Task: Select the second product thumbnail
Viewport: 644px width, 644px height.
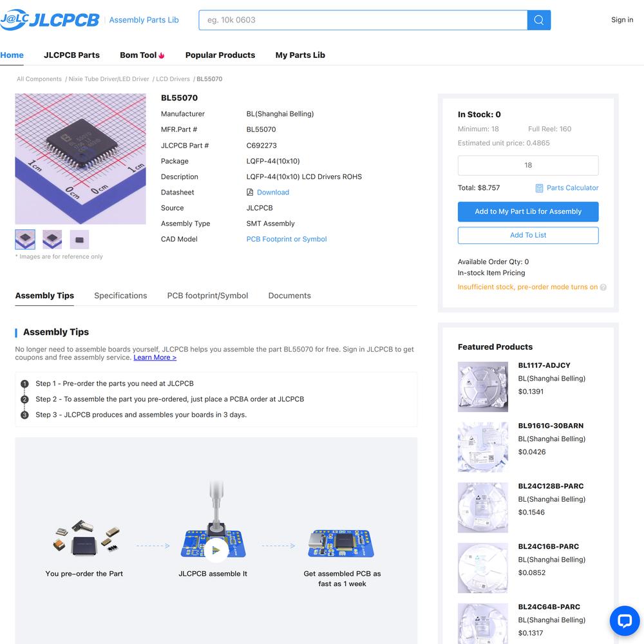Action: pos(52,240)
